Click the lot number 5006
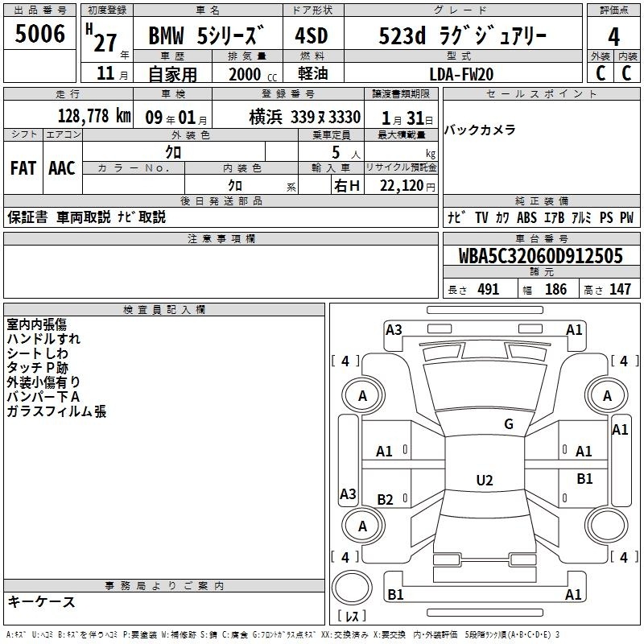 point(39,35)
